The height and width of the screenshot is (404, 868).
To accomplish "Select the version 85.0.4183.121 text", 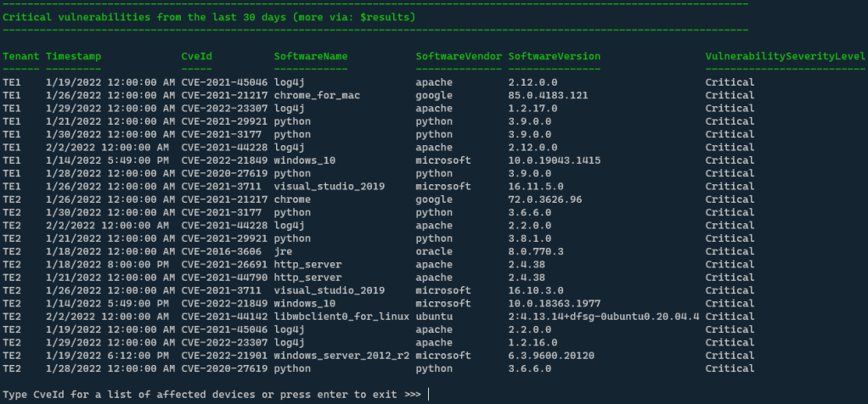I will pos(548,95).
